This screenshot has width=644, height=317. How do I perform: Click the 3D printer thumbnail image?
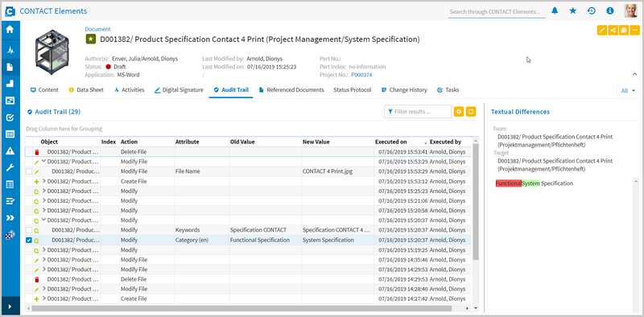[x=52, y=51]
